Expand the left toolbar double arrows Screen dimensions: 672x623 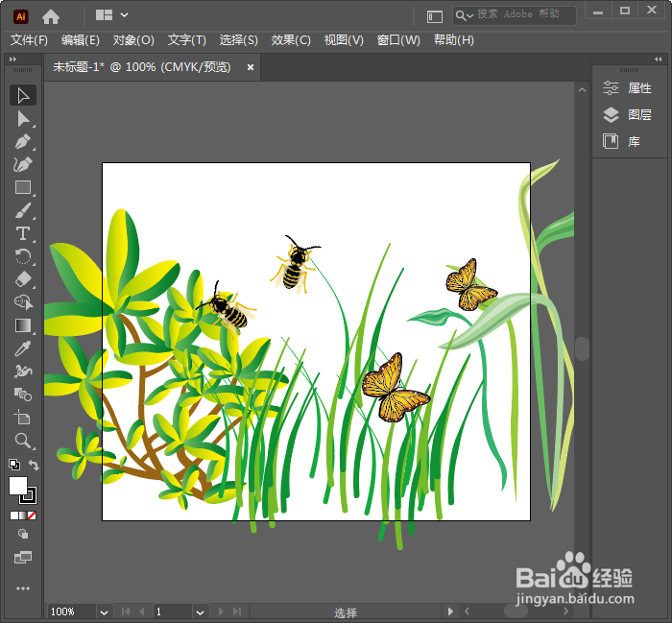(x=12, y=60)
